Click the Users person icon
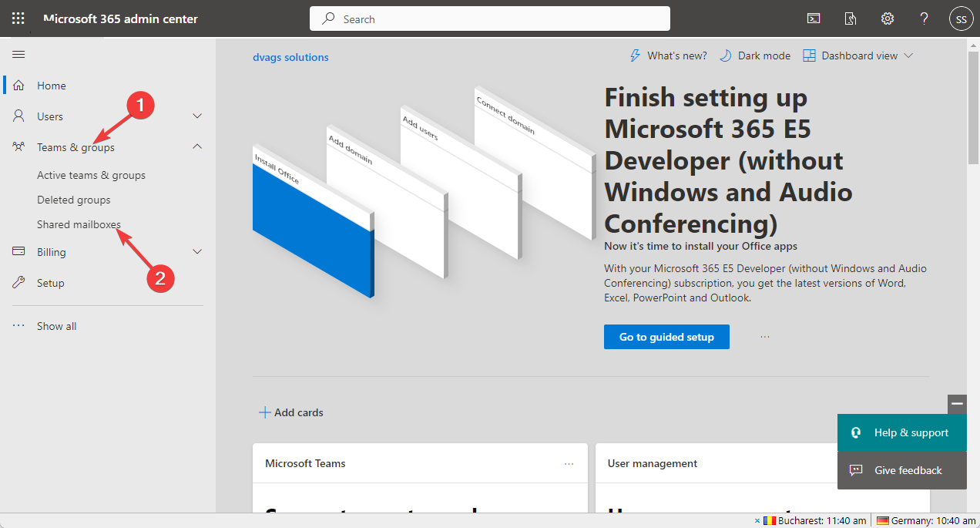This screenshot has height=528, width=980. pos(19,116)
